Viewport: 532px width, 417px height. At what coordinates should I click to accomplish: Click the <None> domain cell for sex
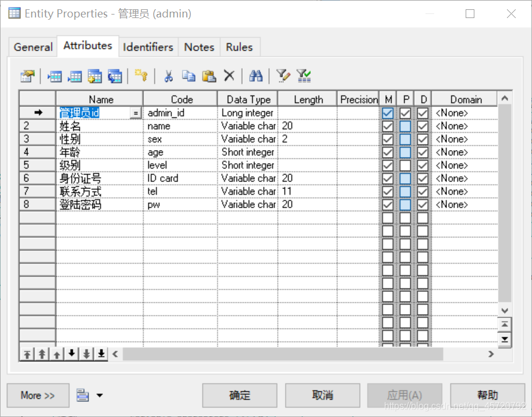pos(465,140)
